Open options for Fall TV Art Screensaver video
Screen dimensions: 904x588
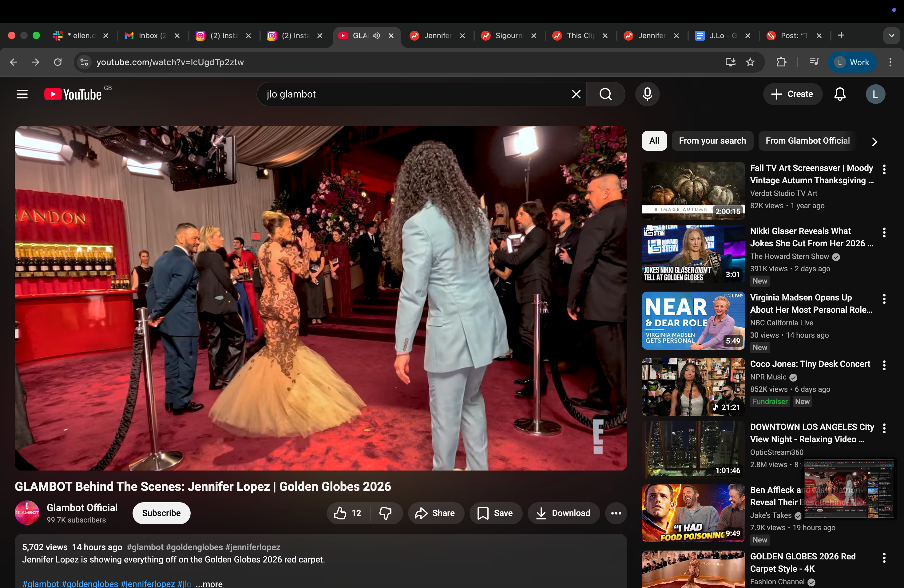tap(884, 169)
